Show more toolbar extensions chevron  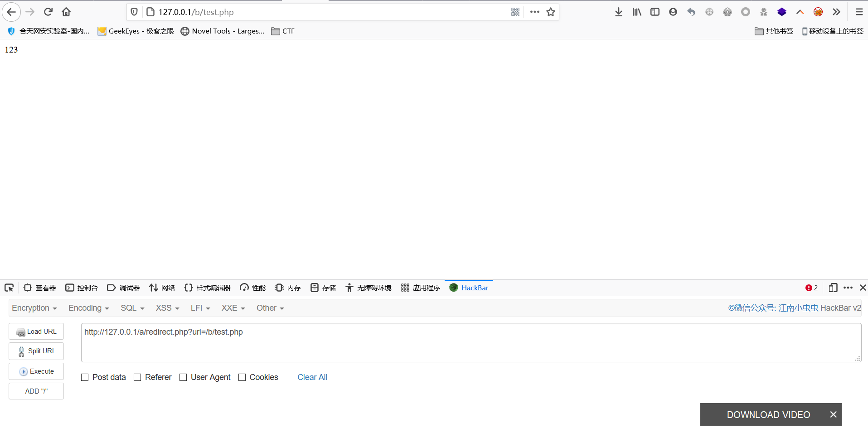[x=836, y=12]
